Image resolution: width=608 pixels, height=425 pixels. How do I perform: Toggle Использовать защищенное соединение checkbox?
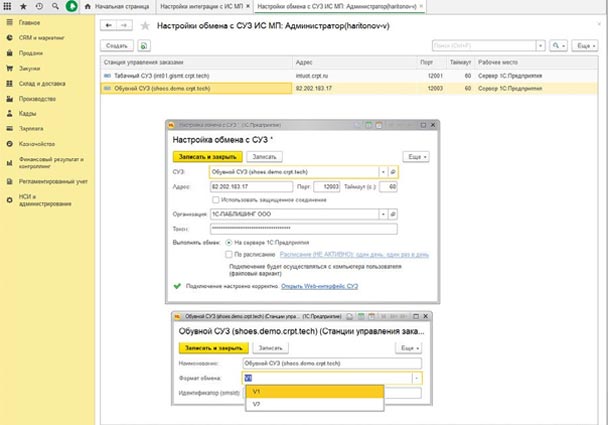pos(216,200)
